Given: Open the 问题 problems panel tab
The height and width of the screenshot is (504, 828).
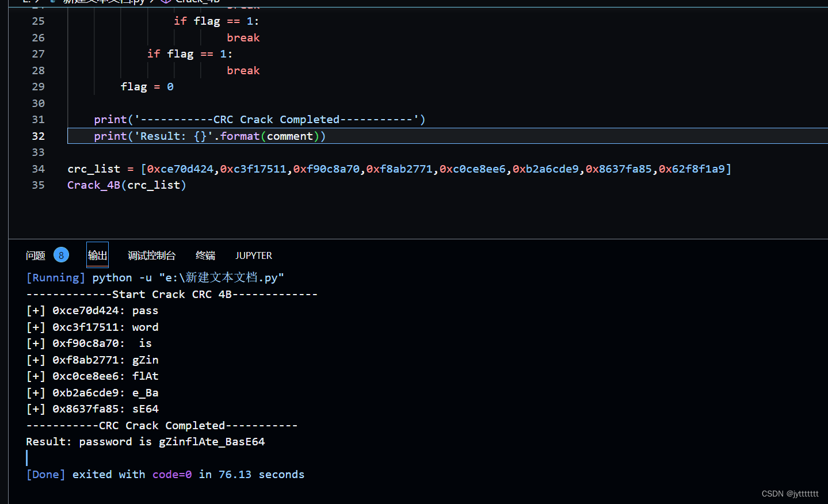Looking at the screenshot, I should pyautogui.click(x=36, y=255).
